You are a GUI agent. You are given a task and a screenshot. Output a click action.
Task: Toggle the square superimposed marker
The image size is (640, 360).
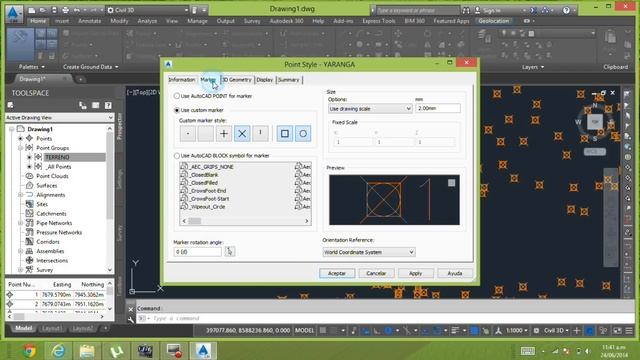[285, 133]
